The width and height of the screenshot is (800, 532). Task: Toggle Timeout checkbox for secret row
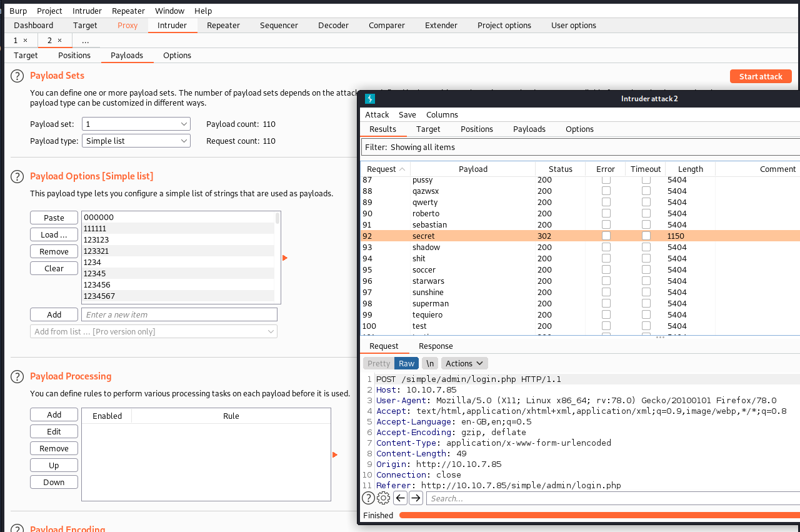coord(646,236)
